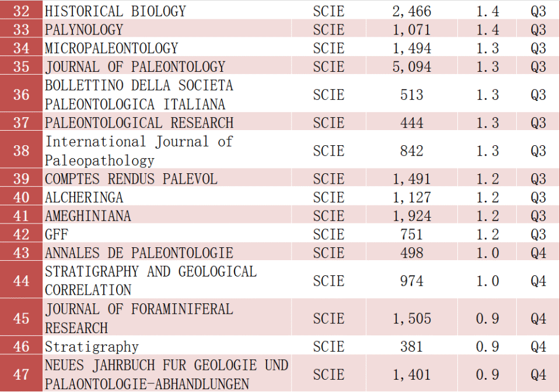Click International Journal of Paleopathology cell
Viewport: 560px width, 392px height.
(139, 150)
